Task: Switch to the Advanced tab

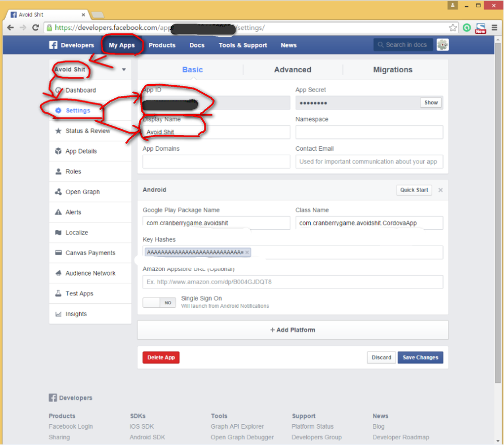Action: 293,69
